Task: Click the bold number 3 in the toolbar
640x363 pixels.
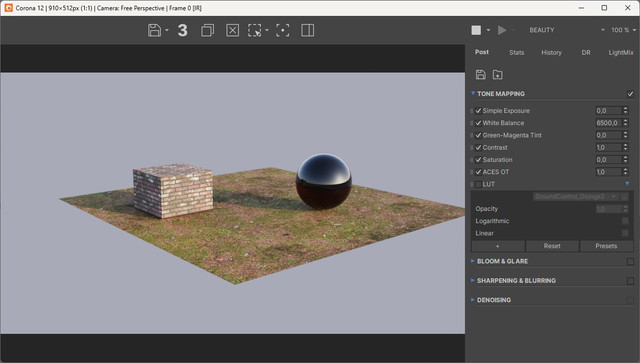Action: point(182,30)
